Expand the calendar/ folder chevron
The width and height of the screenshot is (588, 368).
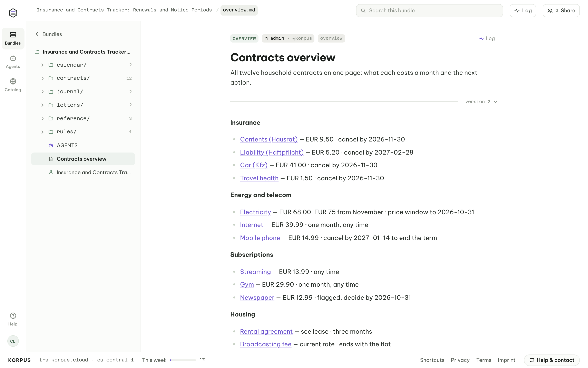pos(42,65)
